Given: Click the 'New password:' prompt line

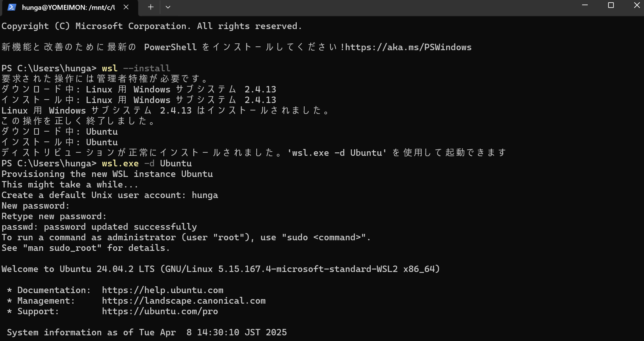Looking at the screenshot, I should 35,206.
